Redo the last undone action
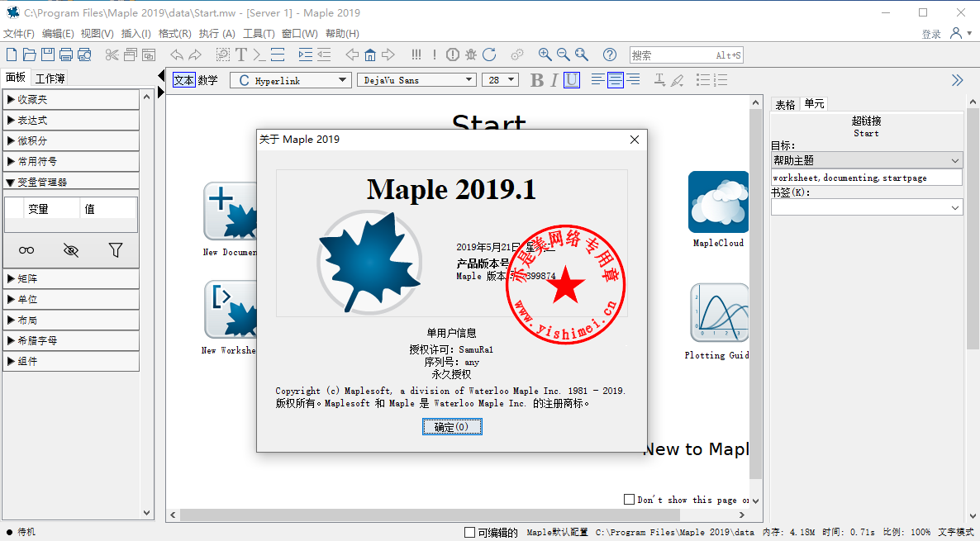Screen dimensions: 980x541 click(195, 55)
